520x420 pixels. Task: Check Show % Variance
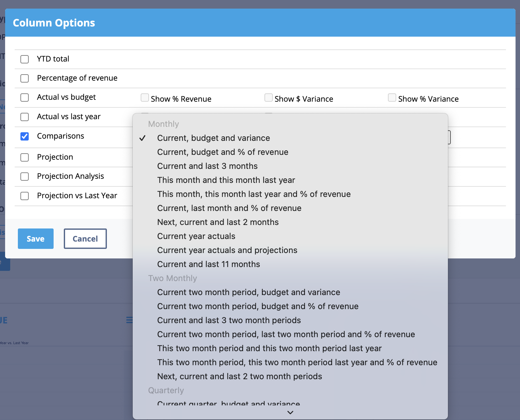tap(392, 98)
